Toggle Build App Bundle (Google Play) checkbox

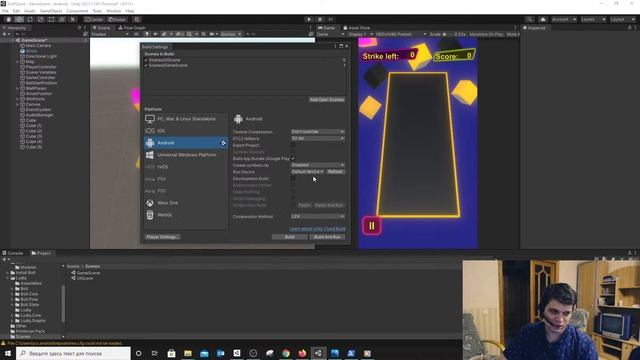coord(293,158)
